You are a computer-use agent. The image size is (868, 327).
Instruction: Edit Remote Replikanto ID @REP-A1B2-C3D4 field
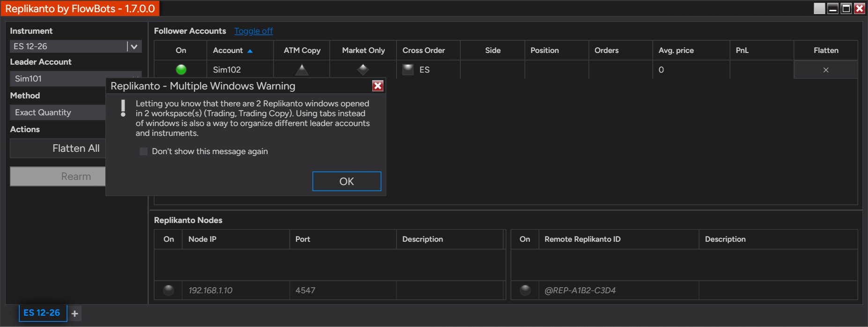click(619, 290)
